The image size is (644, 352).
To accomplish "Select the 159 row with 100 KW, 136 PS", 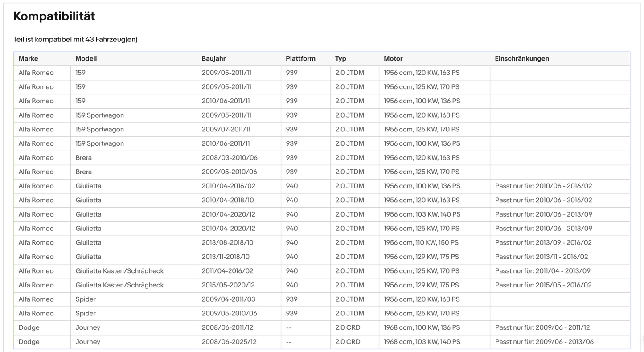I will [322, 101].
